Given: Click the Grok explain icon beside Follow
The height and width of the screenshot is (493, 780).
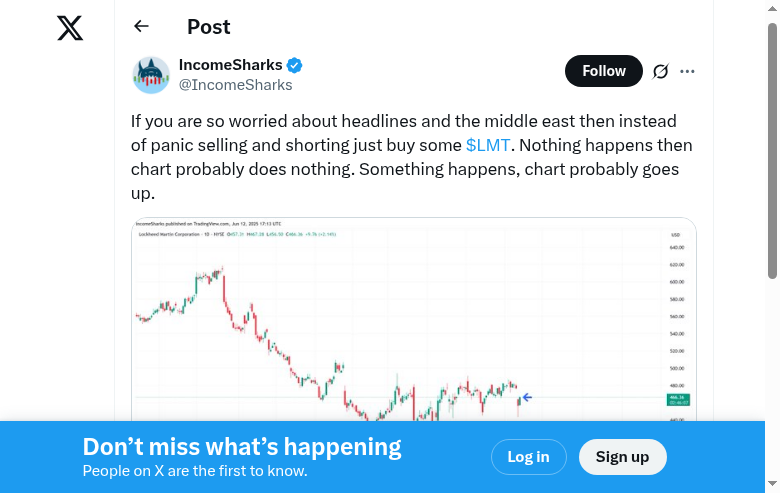Looking at the screenshot, I should coord(660,71).
